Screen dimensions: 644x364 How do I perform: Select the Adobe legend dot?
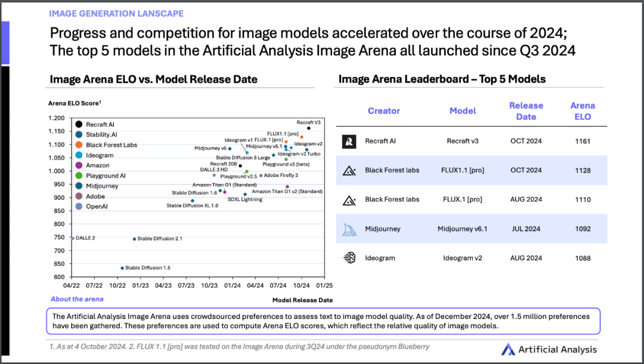(79, 196)
